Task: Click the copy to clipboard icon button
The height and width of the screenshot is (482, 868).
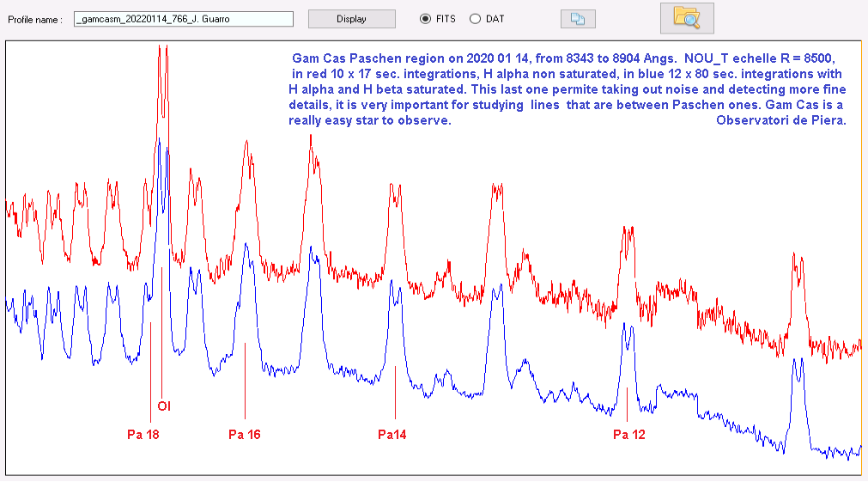Action: (578, 19)
